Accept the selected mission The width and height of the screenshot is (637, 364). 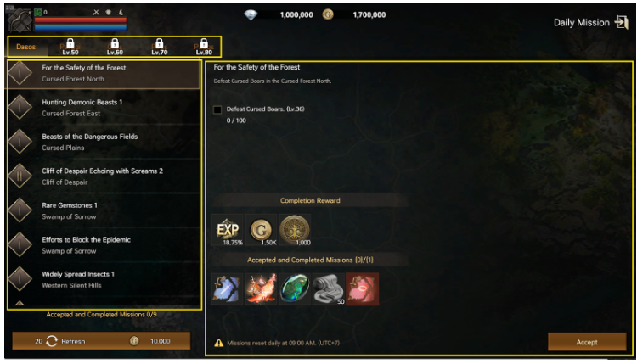(x=587, y=342)
